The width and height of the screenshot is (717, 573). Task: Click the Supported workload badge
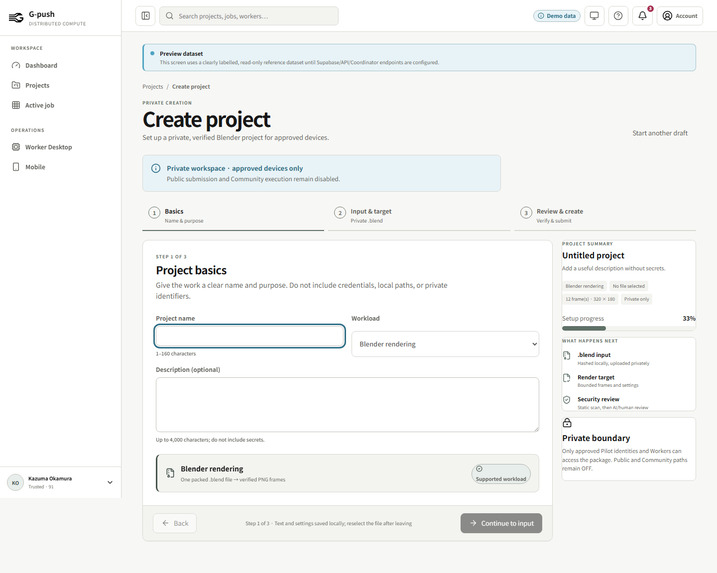[501, 473]
